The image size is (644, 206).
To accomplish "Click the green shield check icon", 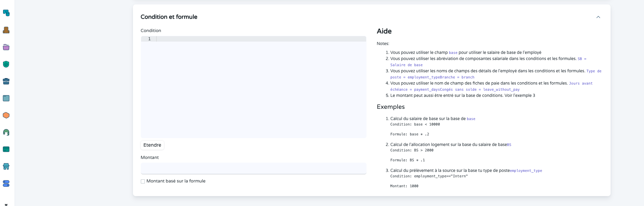I will tap(6, 64).
